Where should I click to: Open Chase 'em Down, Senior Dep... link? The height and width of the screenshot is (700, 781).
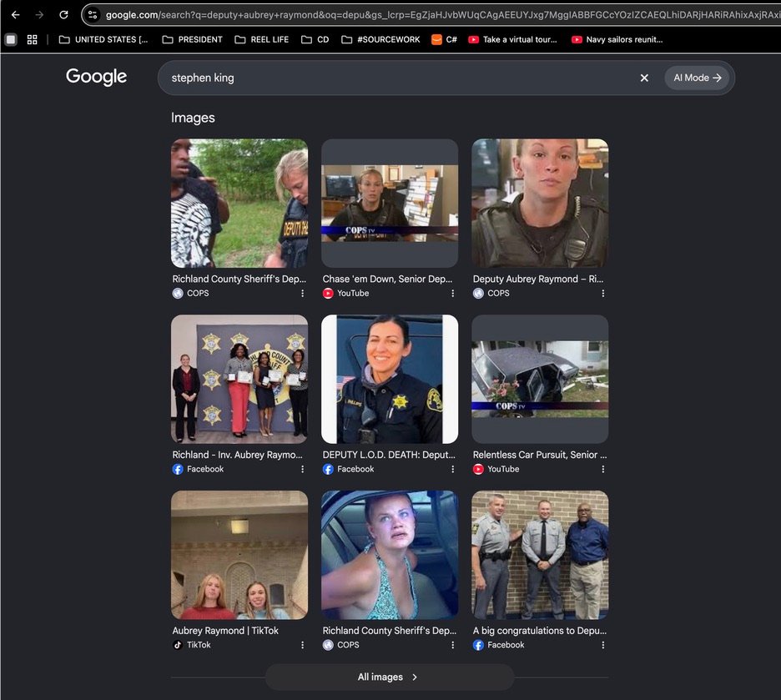pos(387,279)
